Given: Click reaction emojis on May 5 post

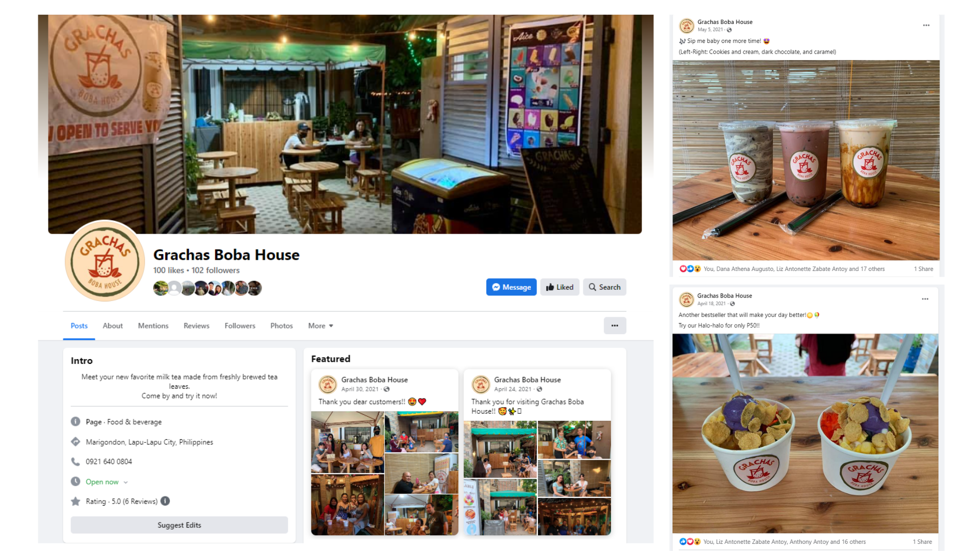Looking at the screenshot, I should pyautogui.click(x=690, y=269).
